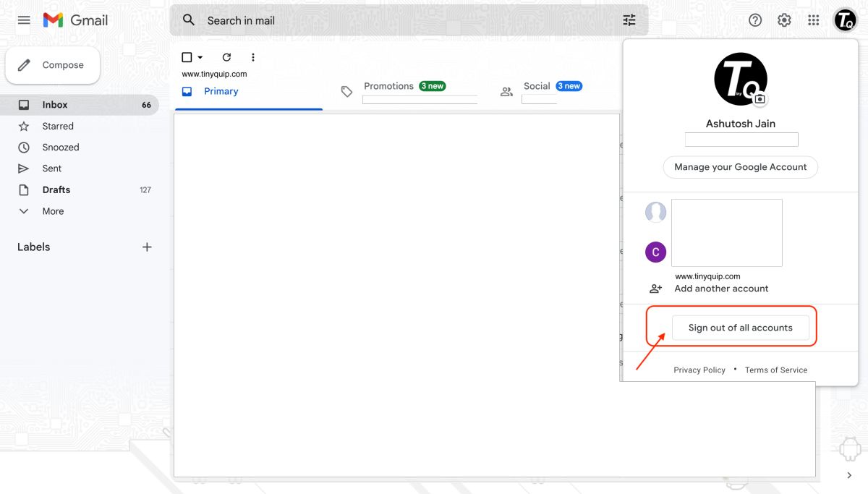Open the Google apps grid
The height and width of the screenshot is (494, 868).
[812, 20]
